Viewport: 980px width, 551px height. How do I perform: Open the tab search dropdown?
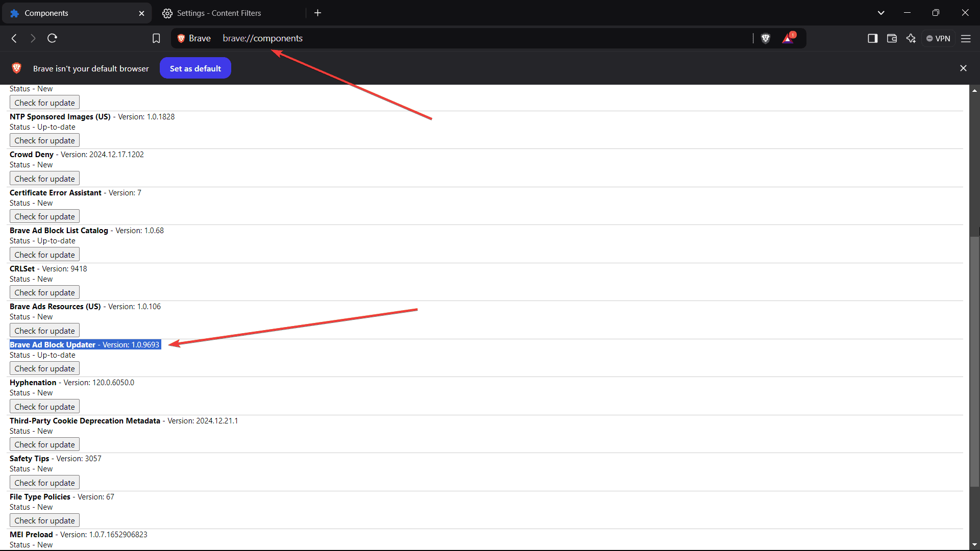coord(881,12)
